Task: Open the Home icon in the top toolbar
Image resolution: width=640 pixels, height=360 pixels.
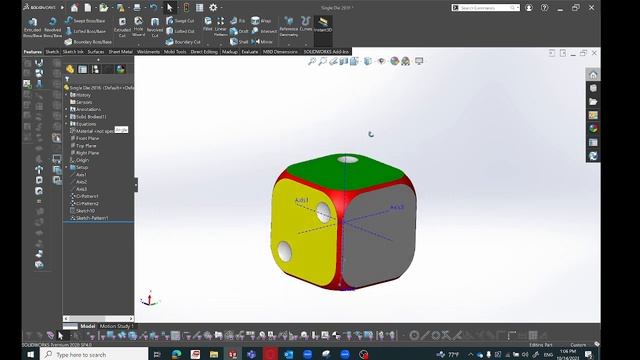Action: pos(74,7)
